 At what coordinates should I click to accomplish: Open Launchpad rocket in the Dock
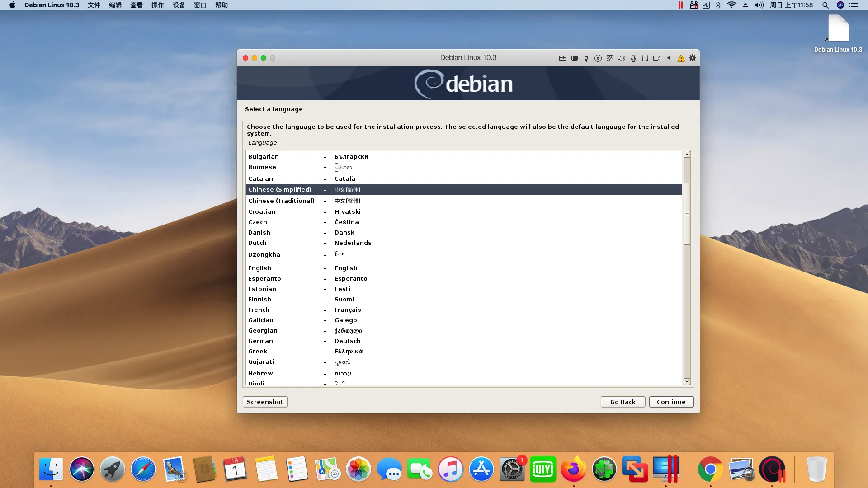click(x=113, y=469)
